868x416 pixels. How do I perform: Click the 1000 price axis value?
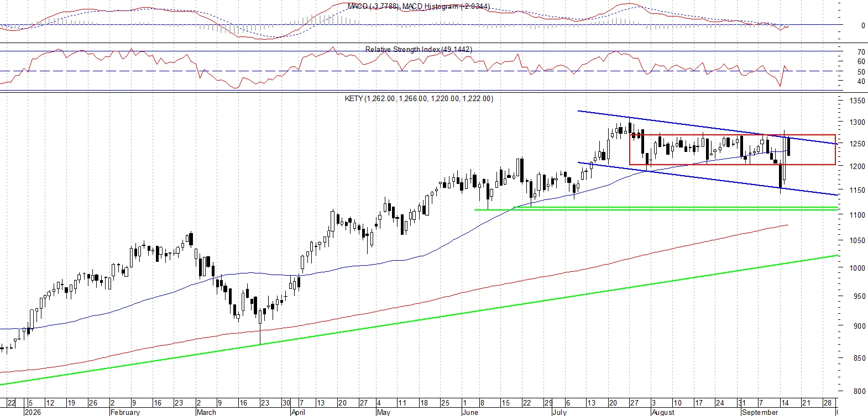(857, 268)
